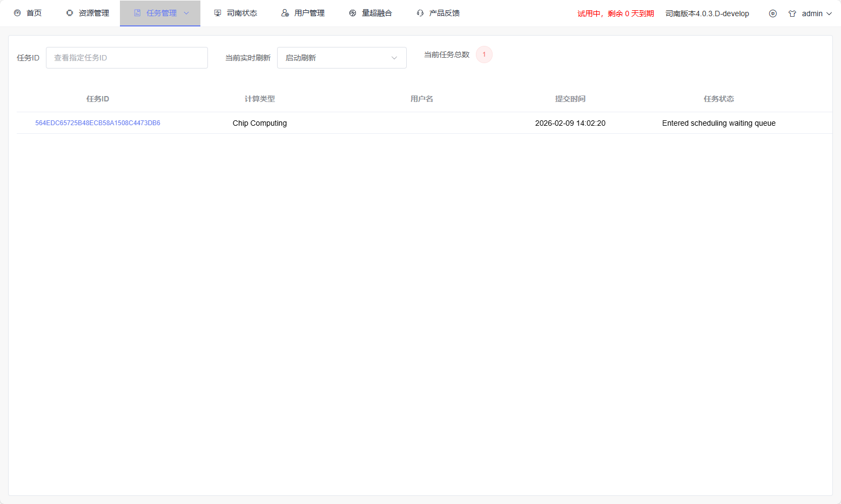
Task: Open the 启动刷新 refresh dropdown
Action: [x=341, y=58]
